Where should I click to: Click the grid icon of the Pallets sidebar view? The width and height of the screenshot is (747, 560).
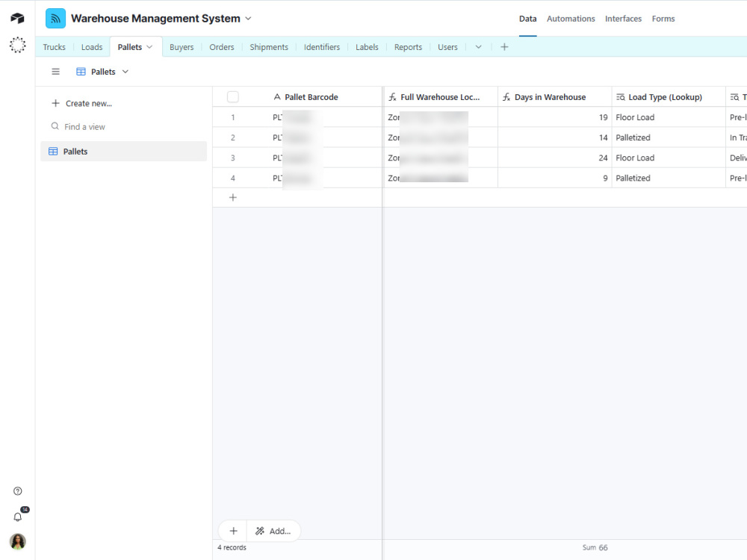pos(53,151)
